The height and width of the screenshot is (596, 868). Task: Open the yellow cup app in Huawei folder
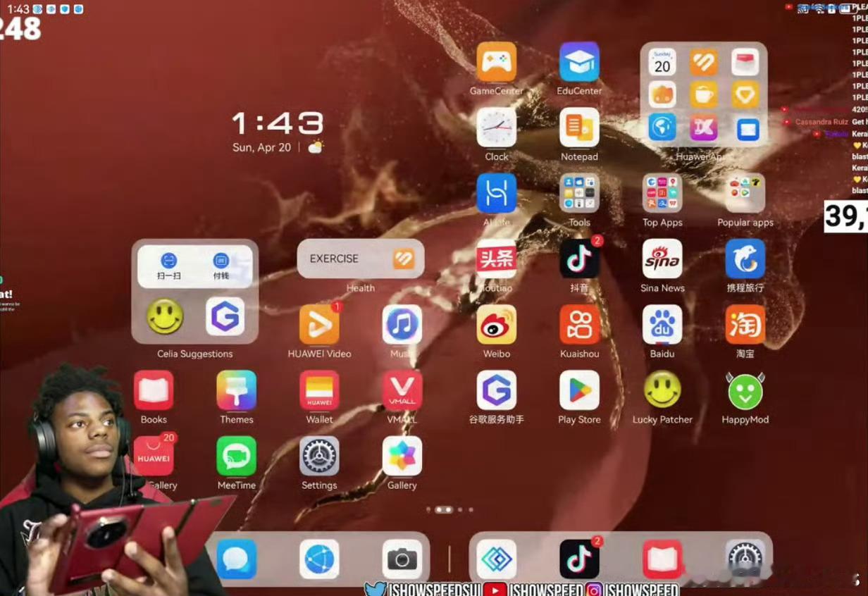pyautogui.click(x=704, y=94)
